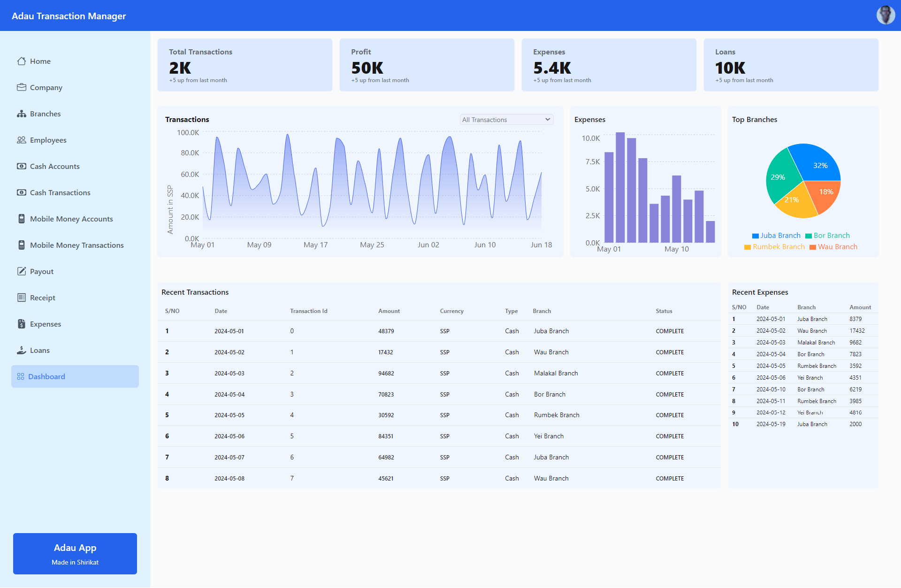
Task: Open the Expenses section
Action: pyautogui.click(x=45, y=323)
